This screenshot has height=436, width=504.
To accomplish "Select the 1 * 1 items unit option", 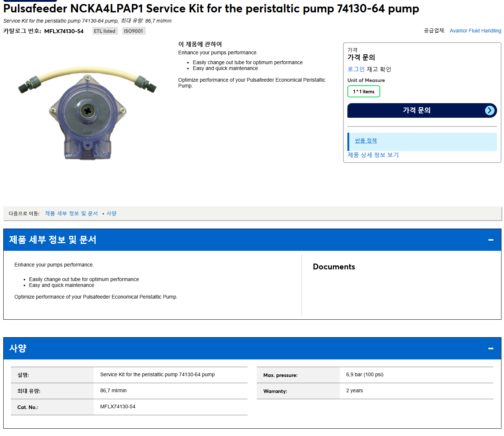I will pyautogui.click(x=364, y=92).
